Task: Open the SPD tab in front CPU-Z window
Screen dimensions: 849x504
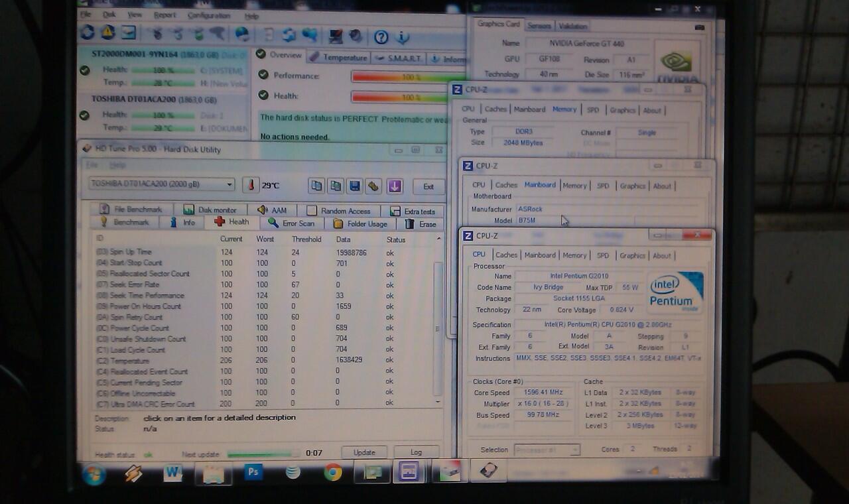Action: click(602, 255)
